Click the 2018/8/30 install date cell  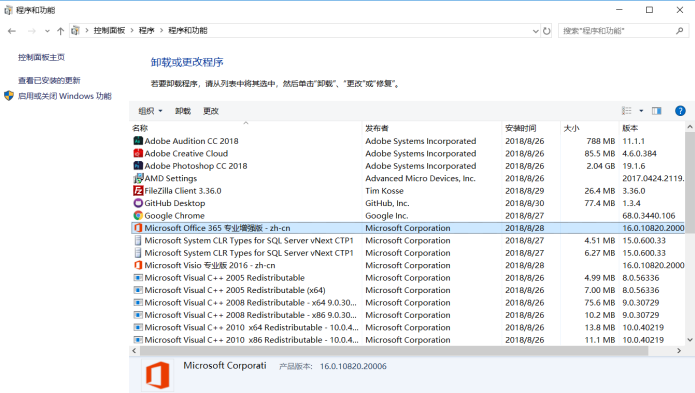524,203
